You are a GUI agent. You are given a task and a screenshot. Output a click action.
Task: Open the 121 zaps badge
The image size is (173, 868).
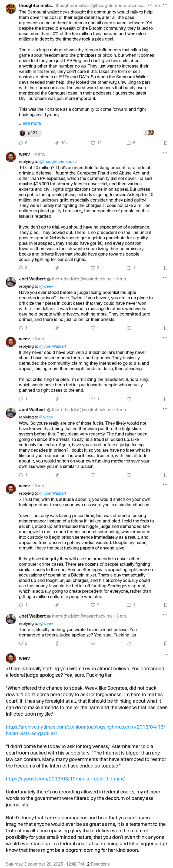[x=31, y=133]
